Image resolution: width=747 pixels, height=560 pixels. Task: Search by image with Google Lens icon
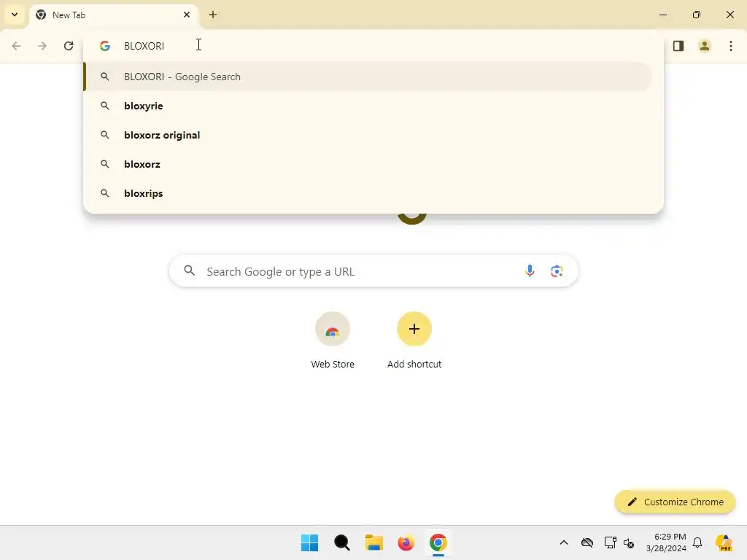557,271
